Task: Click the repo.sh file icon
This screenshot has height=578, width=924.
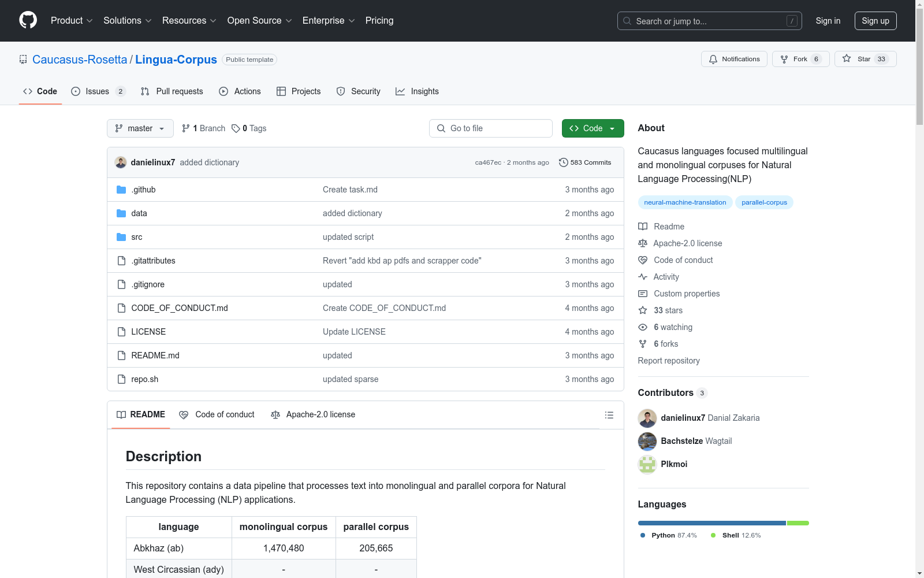Action: [121, 379]
